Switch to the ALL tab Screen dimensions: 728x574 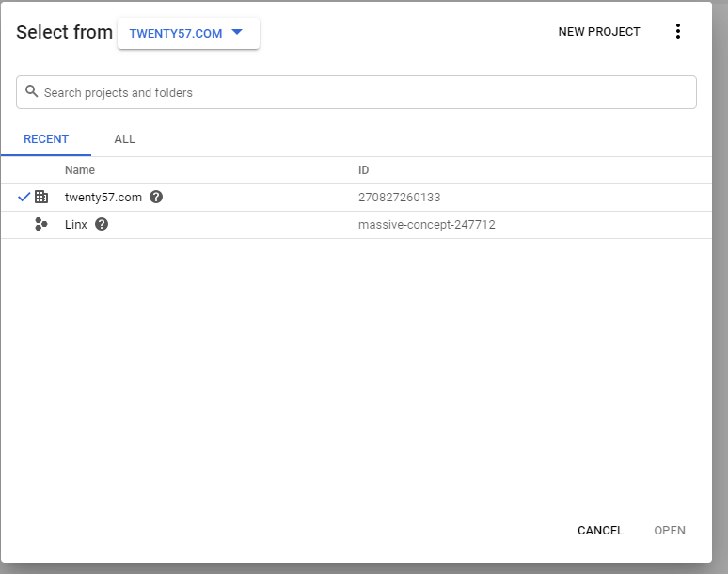pos(124,139)
